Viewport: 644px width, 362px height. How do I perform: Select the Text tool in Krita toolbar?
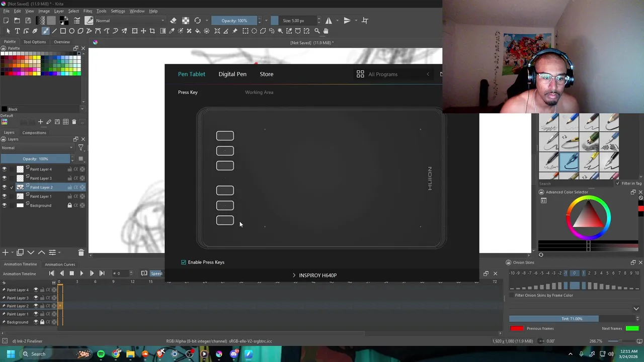(17, 31)
